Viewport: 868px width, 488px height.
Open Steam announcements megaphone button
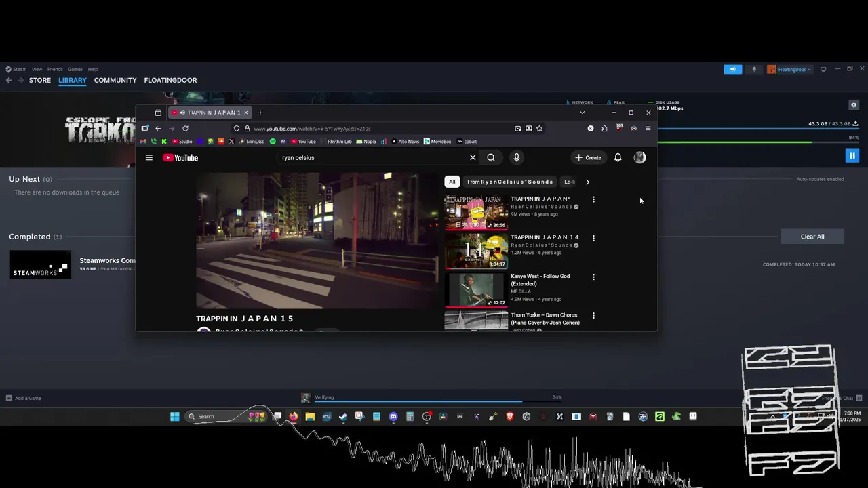[732, 69]
